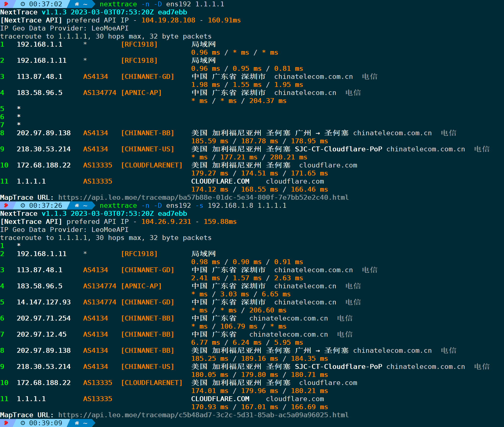Click the latency 6.65 ms
This screenshot has height=427, width=504.
276,294
